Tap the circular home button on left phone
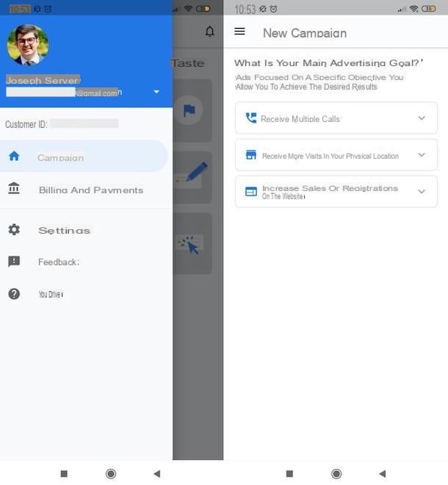 pyautogui.click(x=111, y=473)
